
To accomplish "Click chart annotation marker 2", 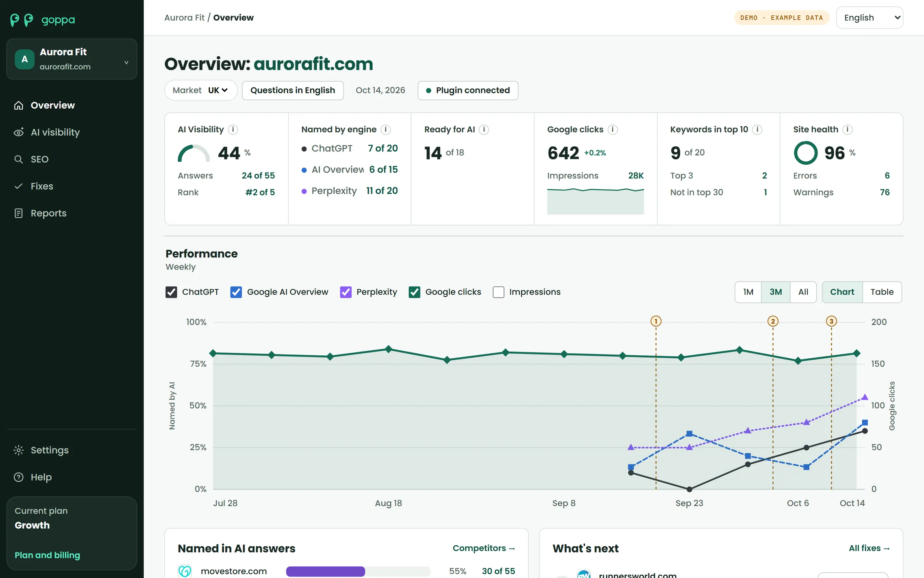I will (773, 321).
